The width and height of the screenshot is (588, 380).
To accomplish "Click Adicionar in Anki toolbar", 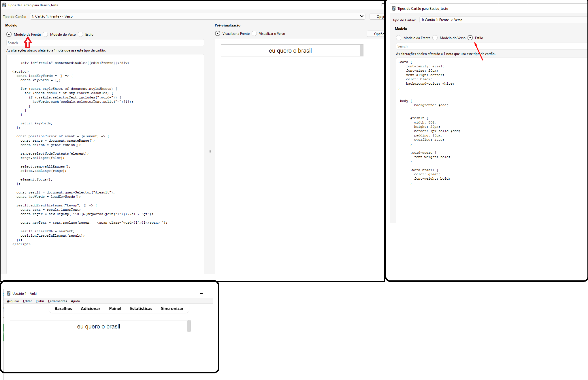I will pos(91,309).
